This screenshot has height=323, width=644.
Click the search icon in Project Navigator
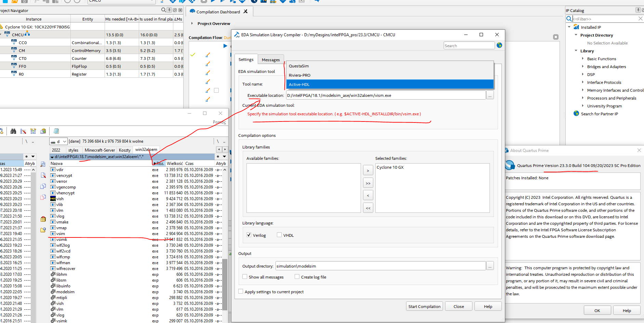(x=164, y=10)
